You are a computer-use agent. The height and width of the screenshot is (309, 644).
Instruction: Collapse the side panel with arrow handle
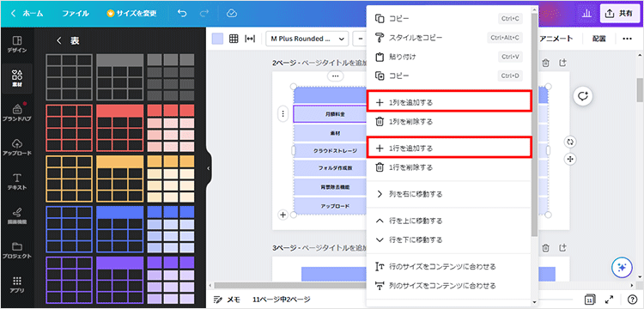(x=209, y=168)
